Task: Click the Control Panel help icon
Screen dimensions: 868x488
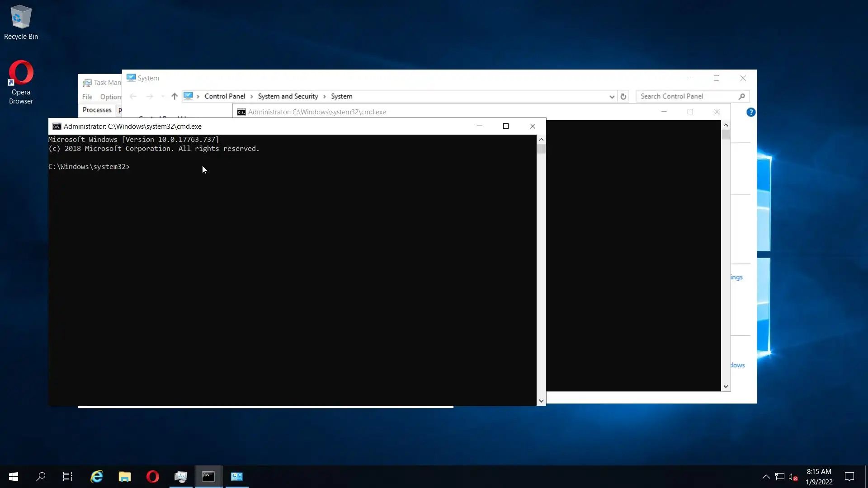Action: pos(750,112)
